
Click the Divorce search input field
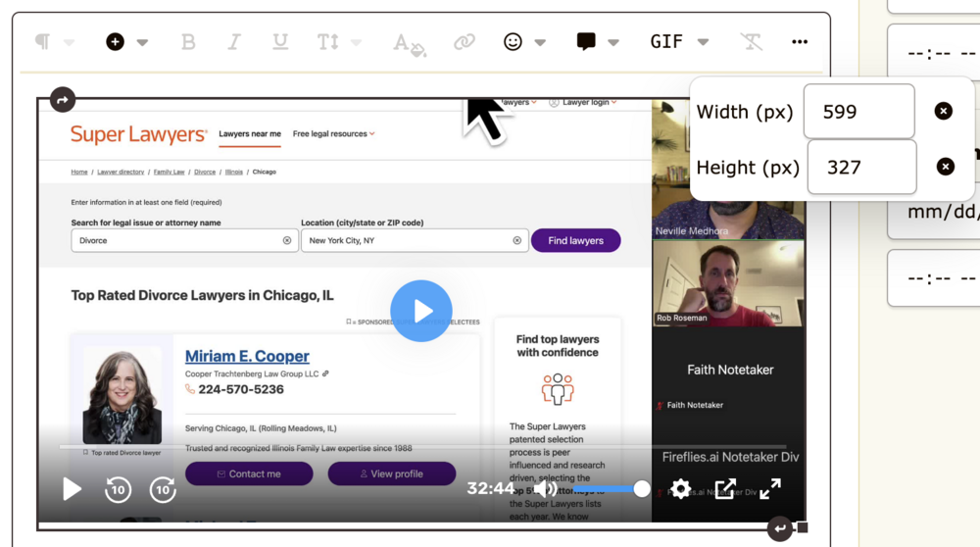point(184,241)
